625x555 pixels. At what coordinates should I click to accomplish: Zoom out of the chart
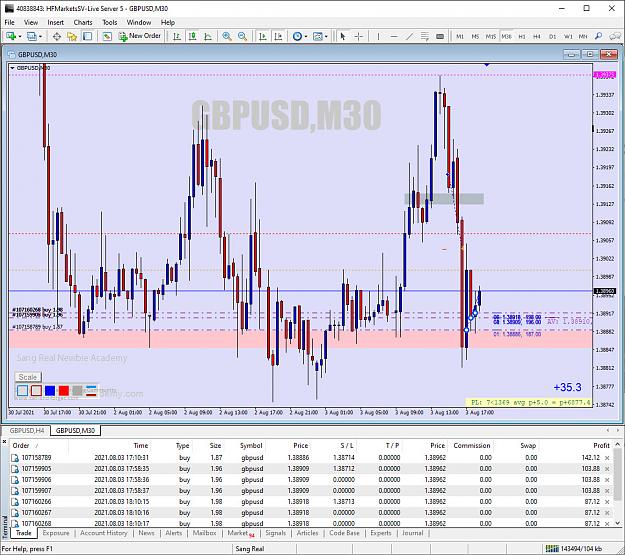(x=242, y=36)
